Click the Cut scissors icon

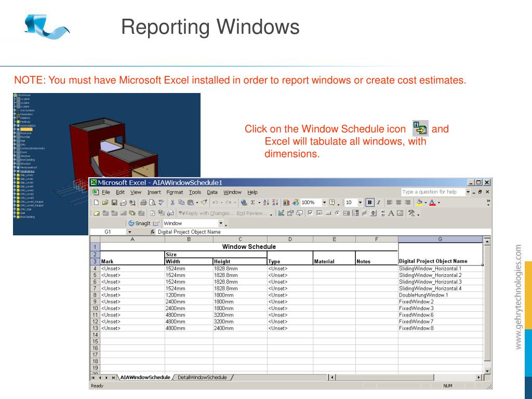[172, 203]
